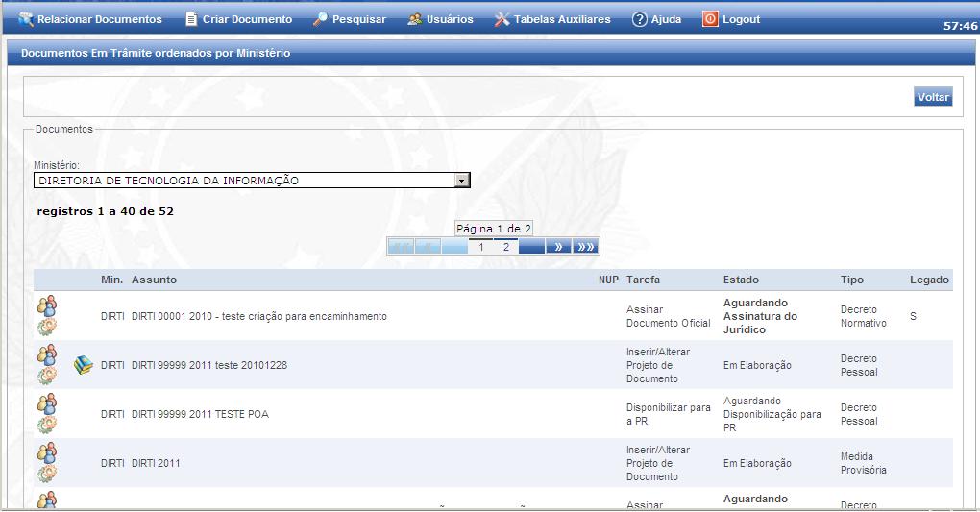The height and width of the screenshot is (512, 980).
Task: Click 'Aguardando Disponibilização para PR' state cell
Action: [772, 414]
